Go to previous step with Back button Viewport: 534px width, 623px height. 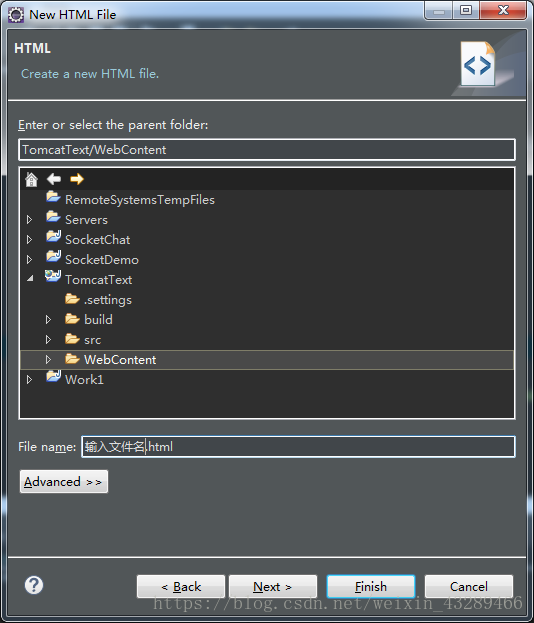coord(181,586)
